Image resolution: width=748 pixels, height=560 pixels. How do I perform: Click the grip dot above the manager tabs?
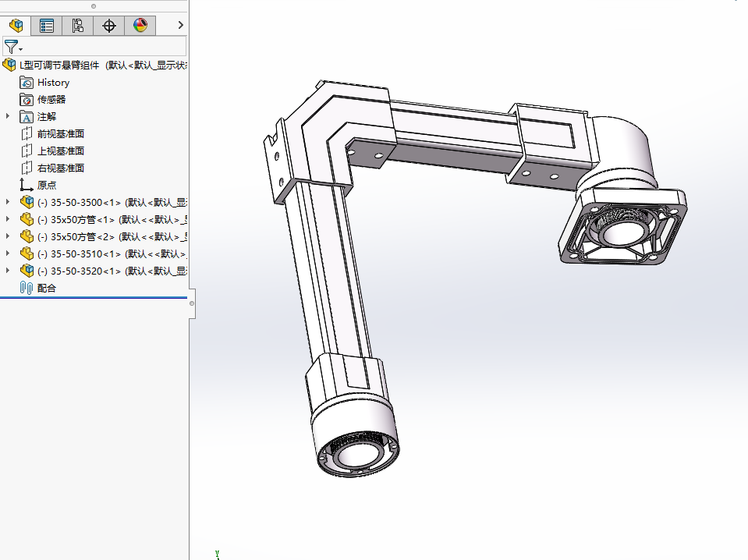coord(94,6)
